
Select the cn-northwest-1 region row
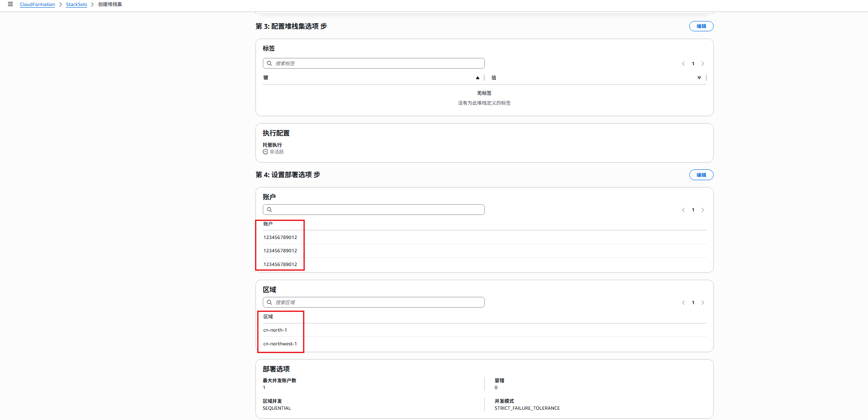pos(280,344)
